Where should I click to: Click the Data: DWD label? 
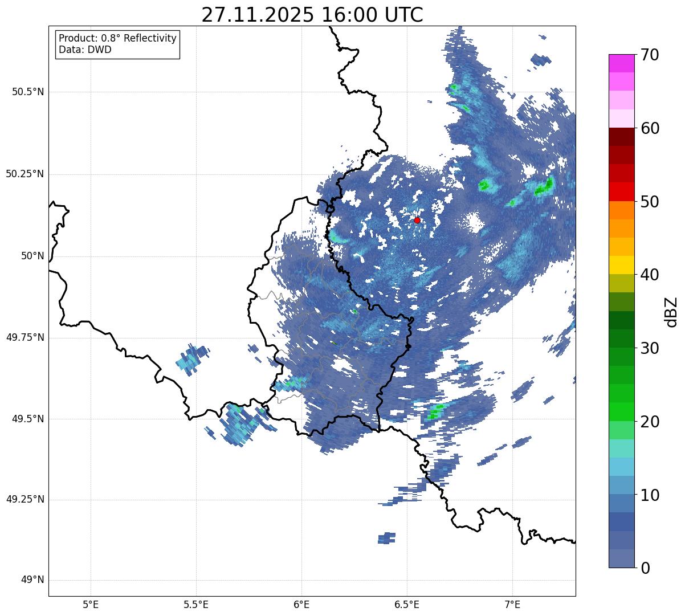(x=85, y=50)
